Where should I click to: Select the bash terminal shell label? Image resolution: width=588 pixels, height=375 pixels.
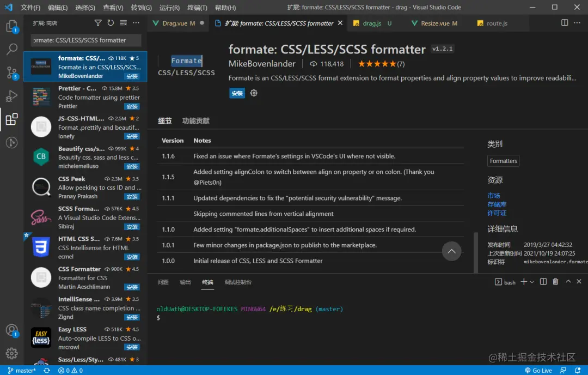click(x=505, y=282)
